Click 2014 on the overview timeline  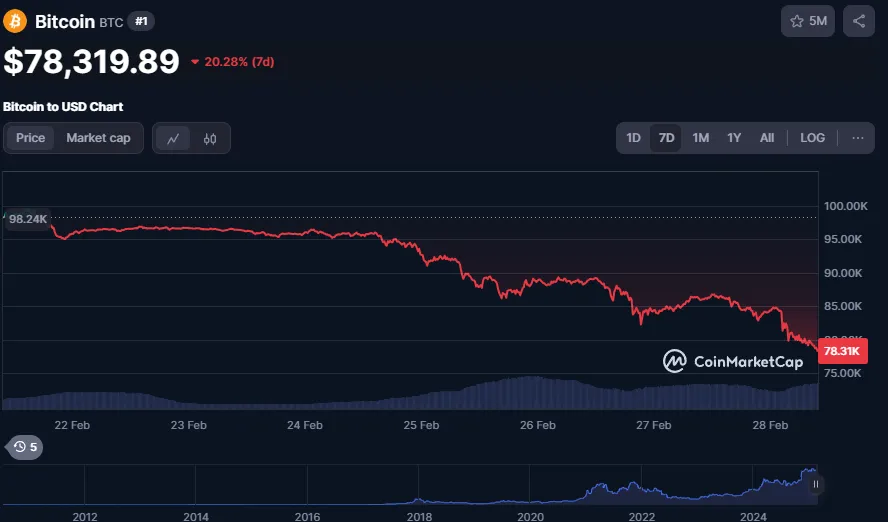(196, 516)
